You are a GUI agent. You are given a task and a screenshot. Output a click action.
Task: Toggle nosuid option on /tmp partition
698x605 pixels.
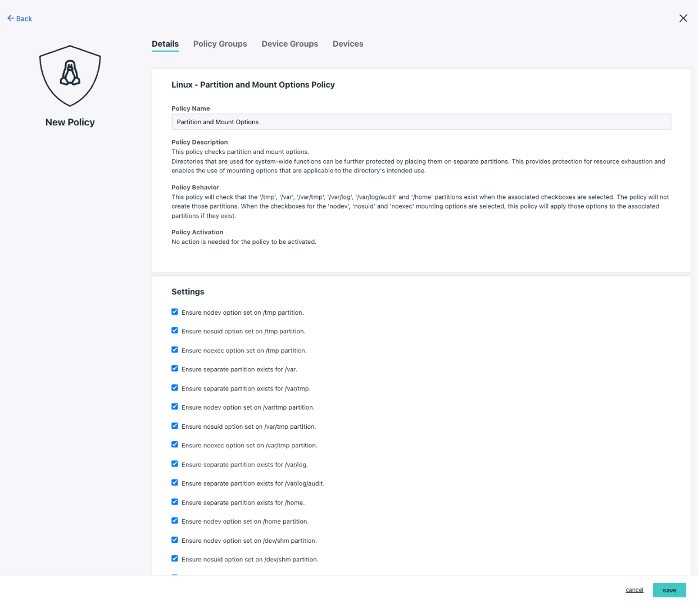click(x=175, y=331)
